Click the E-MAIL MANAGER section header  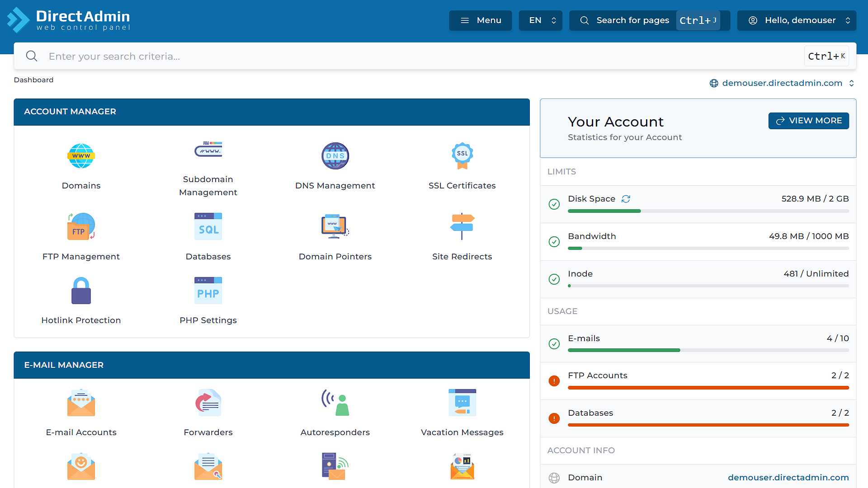[x=271, y=365]
